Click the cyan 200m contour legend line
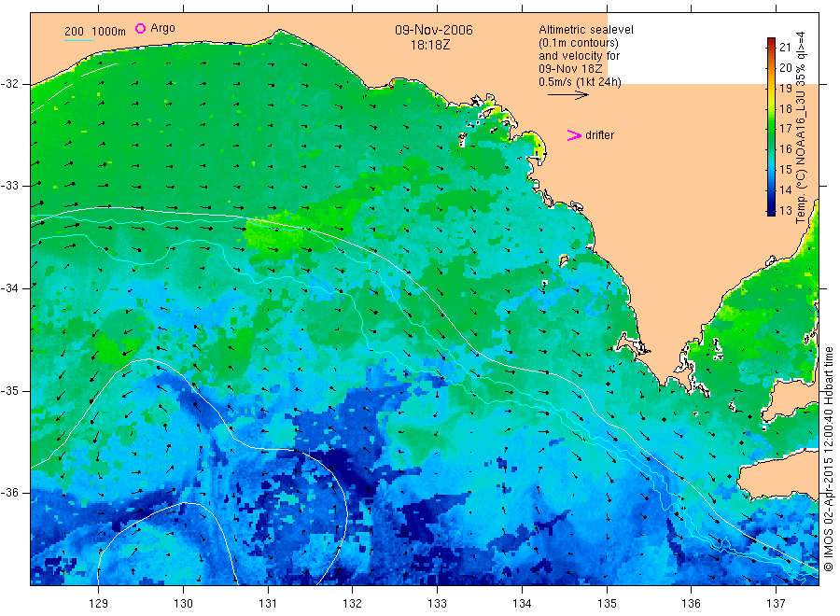 [78, 40]
